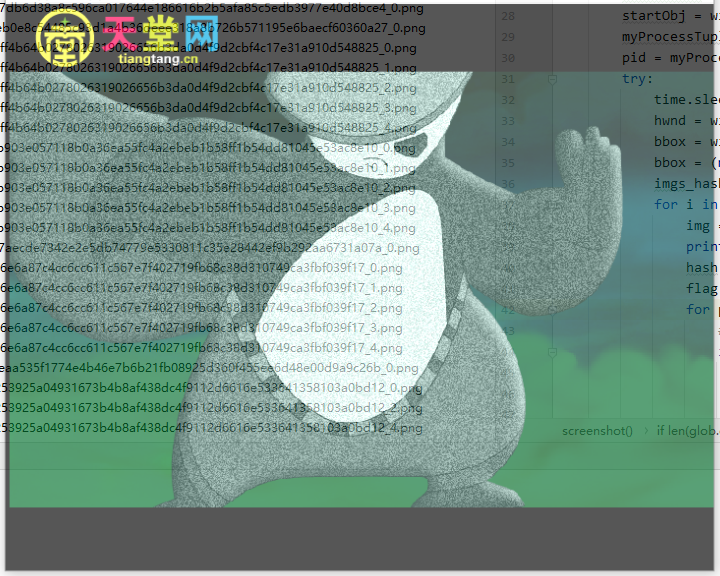This screenshot has width=720, height=576.
Task: Click line number 28 in gutter
Action: coord(508,16)
